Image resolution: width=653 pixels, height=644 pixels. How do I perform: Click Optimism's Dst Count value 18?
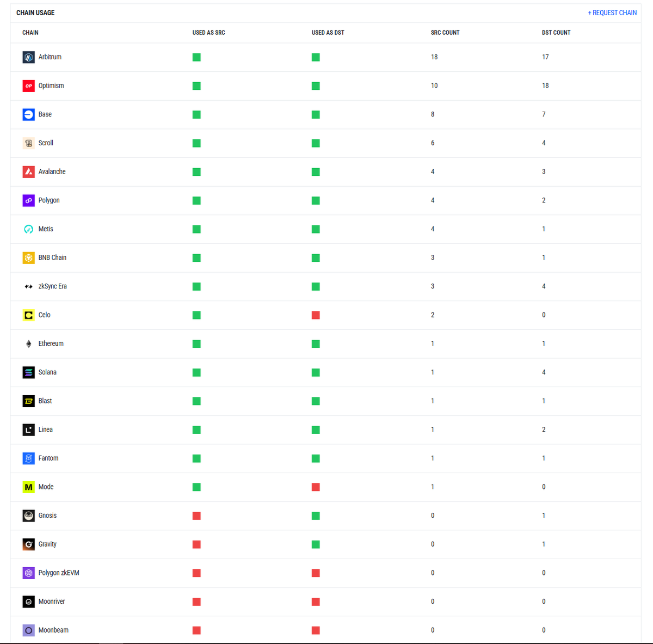click(545, 86)
